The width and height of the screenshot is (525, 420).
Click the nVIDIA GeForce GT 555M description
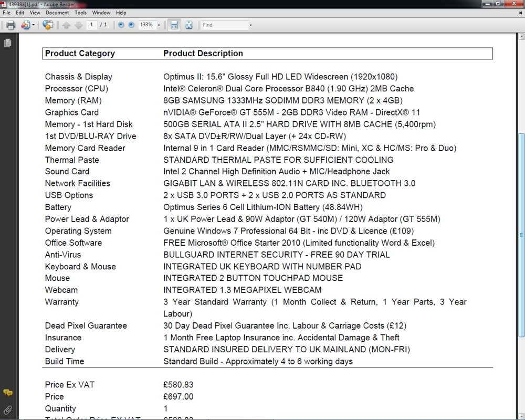291,112
